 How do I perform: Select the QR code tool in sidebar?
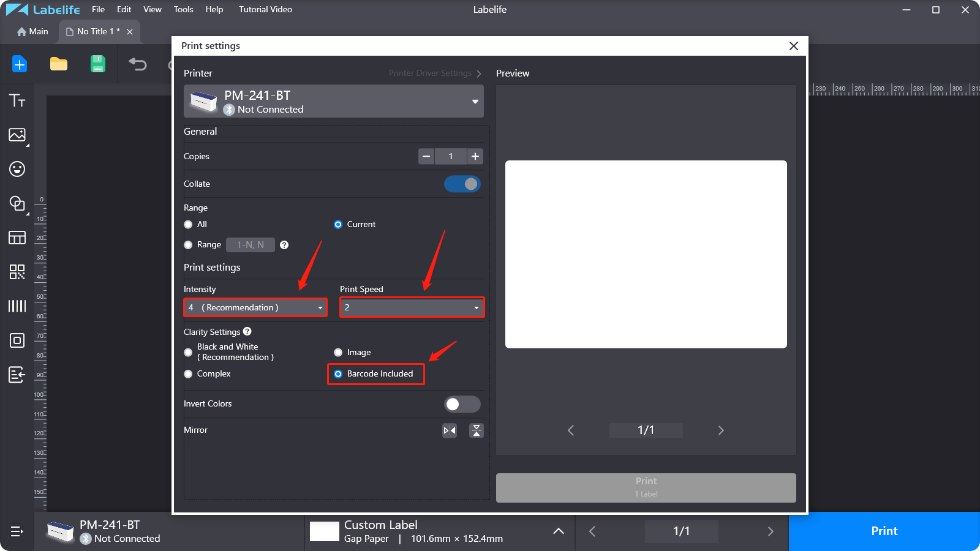coord(17,272)
